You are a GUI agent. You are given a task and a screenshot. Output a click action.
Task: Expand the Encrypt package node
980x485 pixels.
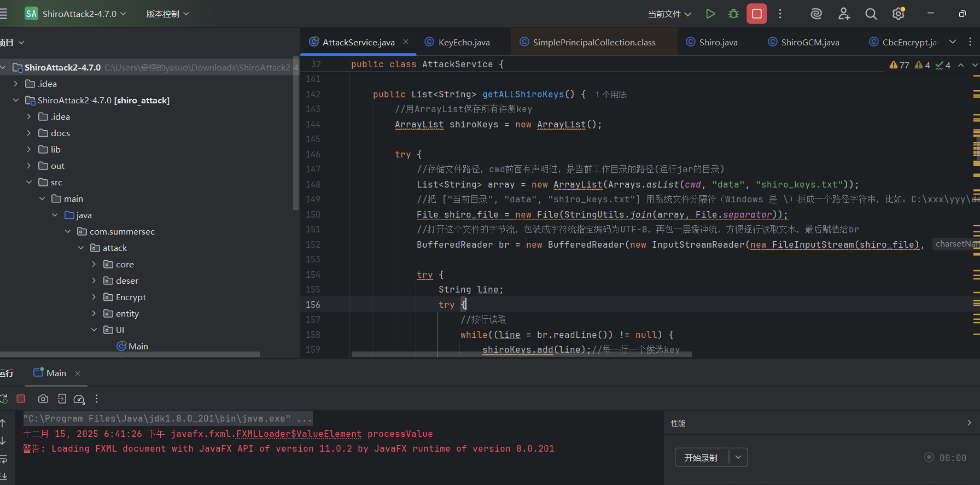tap(94, 297)
